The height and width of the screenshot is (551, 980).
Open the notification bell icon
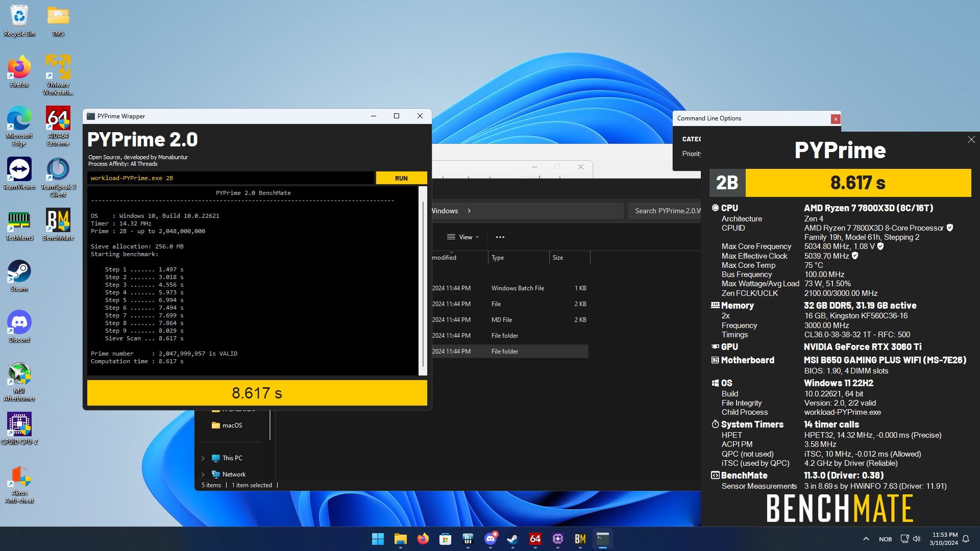click(x=966, y=539)
